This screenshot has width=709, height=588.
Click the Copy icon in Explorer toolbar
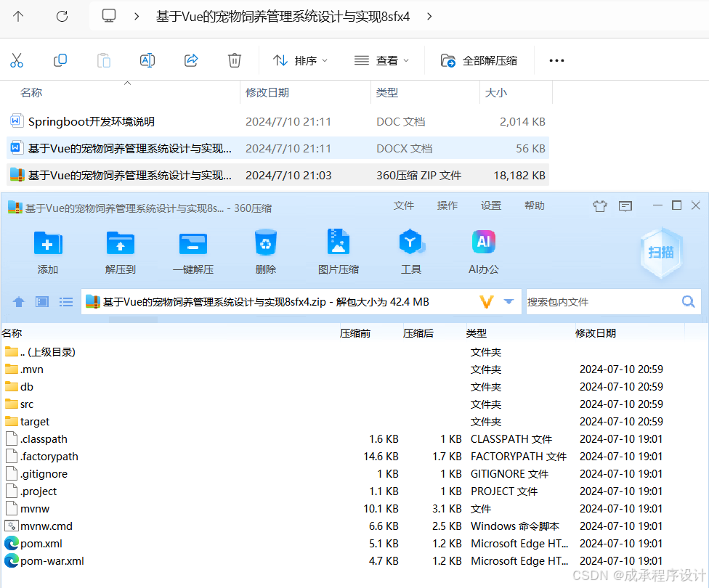pyautogui.click(x=60, y=60)
